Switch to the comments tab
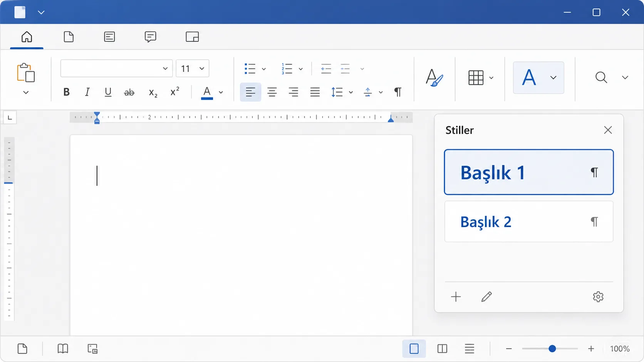The height and width of the screenshot is (362, 644). click(150, 37)
